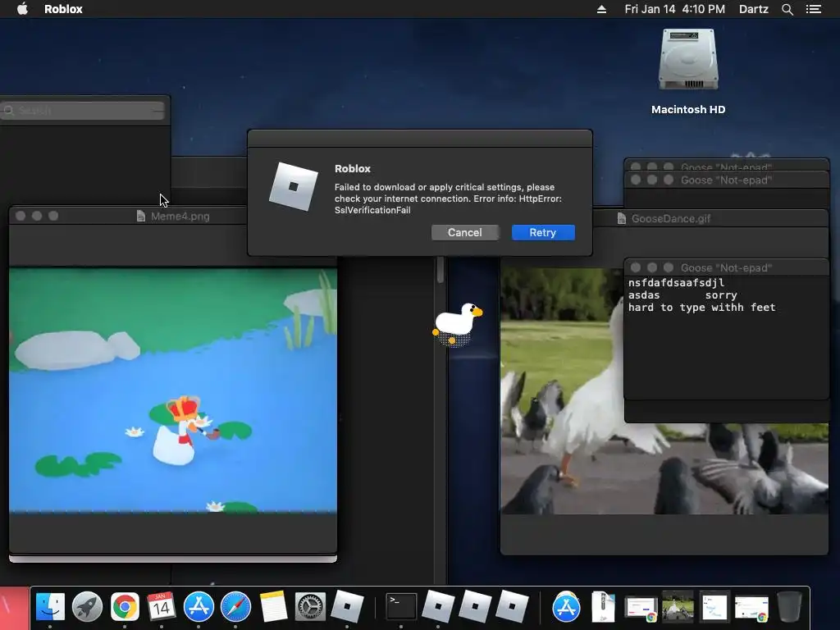Open Calendar from the dock

[162, 607]
